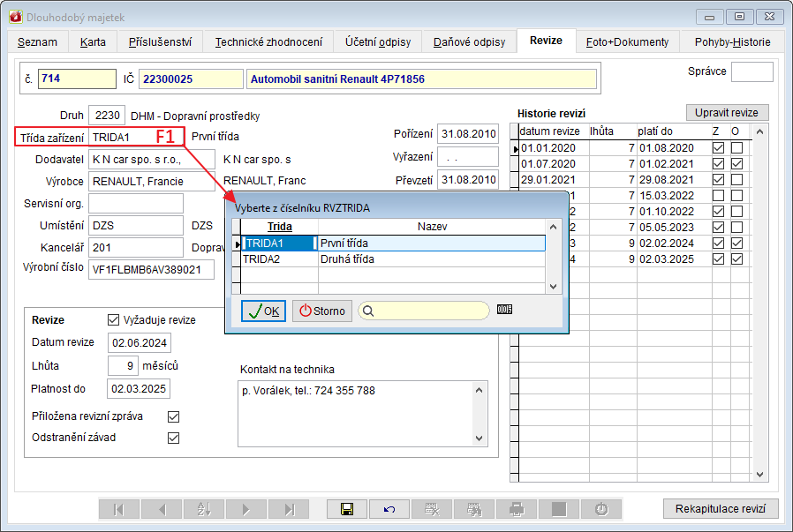Go to first record navigation icon
Image resolution: width=793 pixels, height=532 pixels.
[x=119, y=509]
